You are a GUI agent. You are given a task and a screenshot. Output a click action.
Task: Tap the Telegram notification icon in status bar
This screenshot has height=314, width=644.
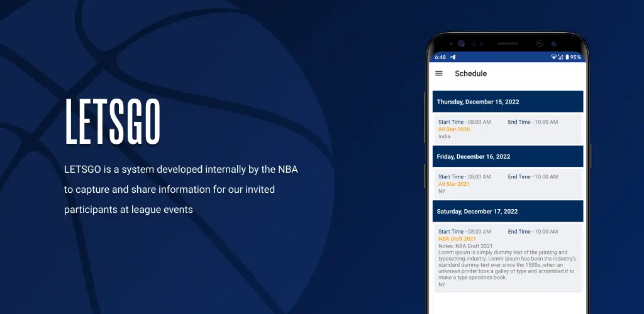pos(453,57)
